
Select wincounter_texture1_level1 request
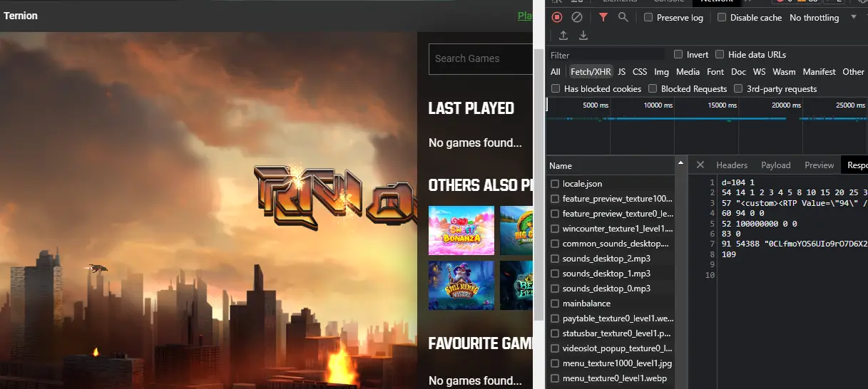611,229
